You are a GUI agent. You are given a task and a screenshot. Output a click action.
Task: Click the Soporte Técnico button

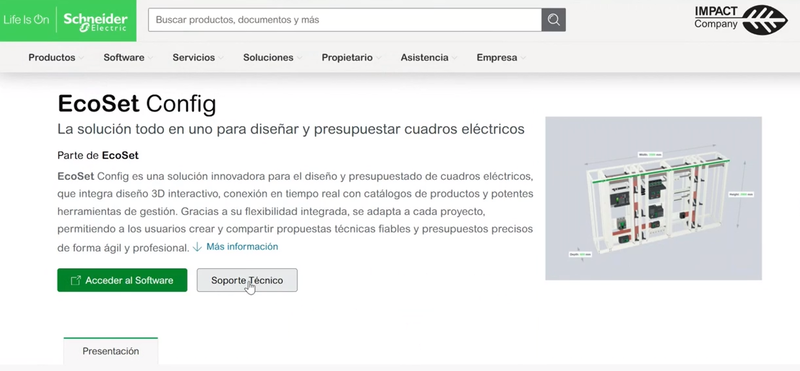tap(247, 280)
